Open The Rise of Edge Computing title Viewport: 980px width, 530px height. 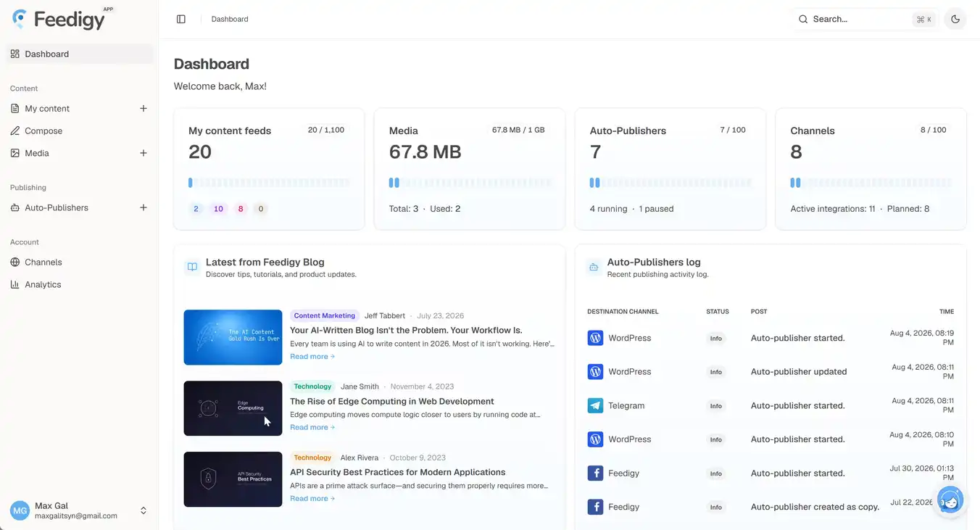(x=392, y=402)
